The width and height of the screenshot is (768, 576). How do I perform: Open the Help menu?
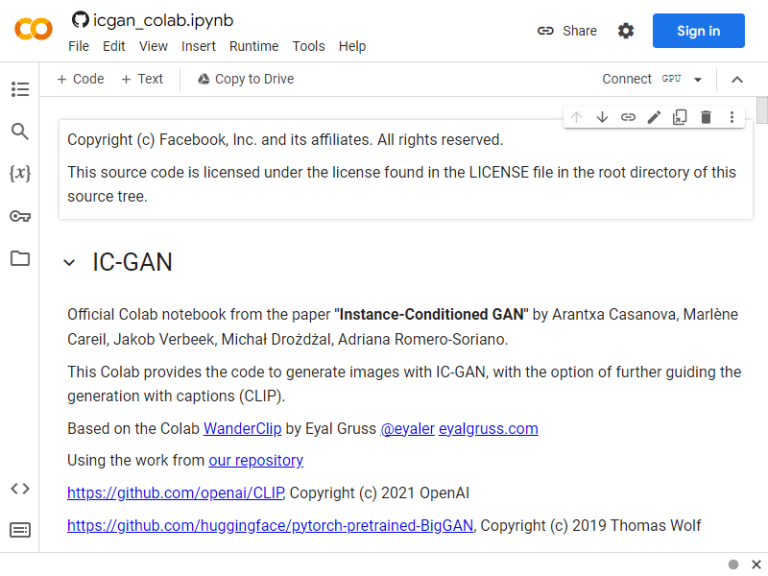click(x=352, y=46)
